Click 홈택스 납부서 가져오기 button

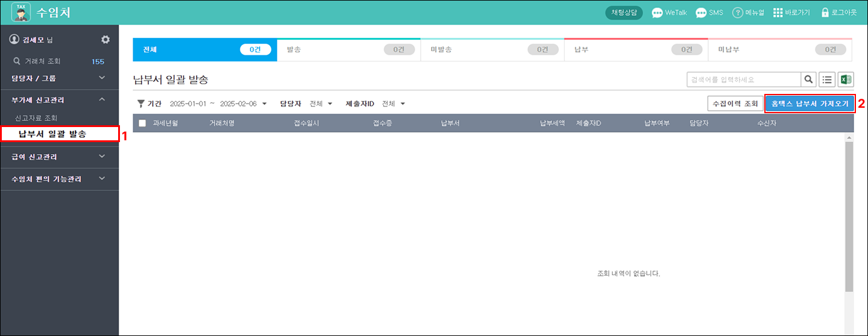810,104
